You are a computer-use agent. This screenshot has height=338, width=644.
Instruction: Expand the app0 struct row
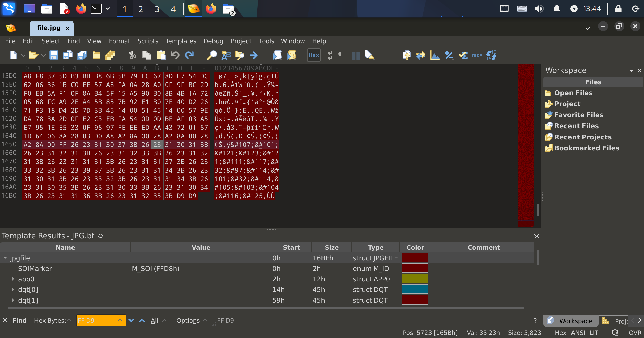click(13, 279)
